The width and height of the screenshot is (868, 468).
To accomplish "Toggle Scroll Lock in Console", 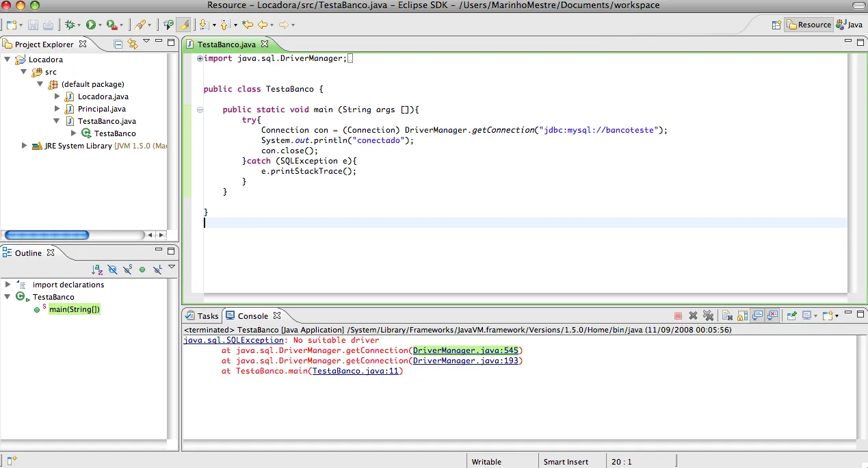I will pyautogui.click(x=742, y=315).
